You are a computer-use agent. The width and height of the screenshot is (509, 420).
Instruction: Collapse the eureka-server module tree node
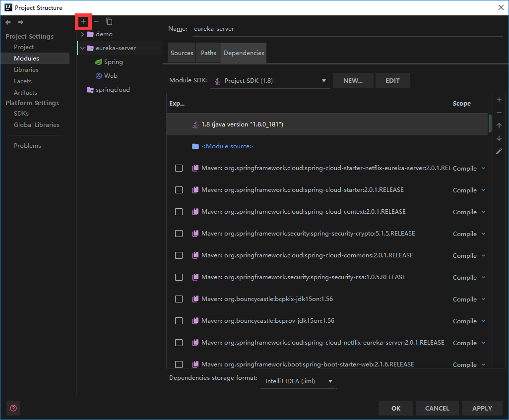(x=82, y=48)
